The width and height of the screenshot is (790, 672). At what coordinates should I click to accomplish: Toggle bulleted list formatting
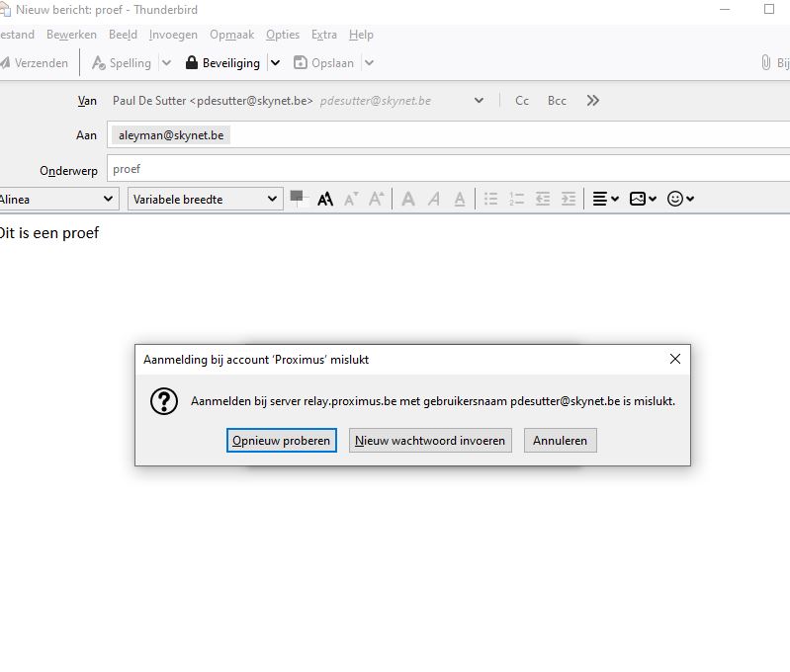coord(490,199)
